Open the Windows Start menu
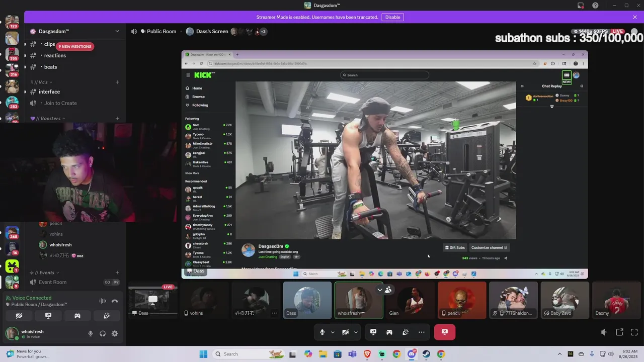This screenshot has height=362, width=644. [203, 354]
